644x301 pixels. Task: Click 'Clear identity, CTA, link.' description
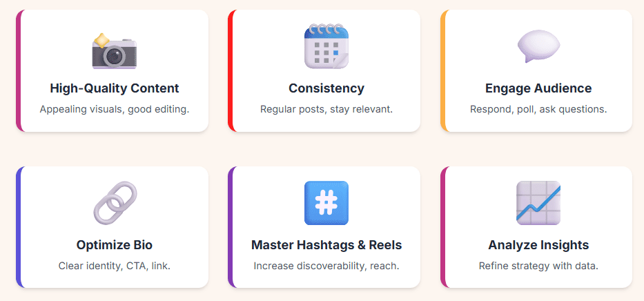point(115,266)
